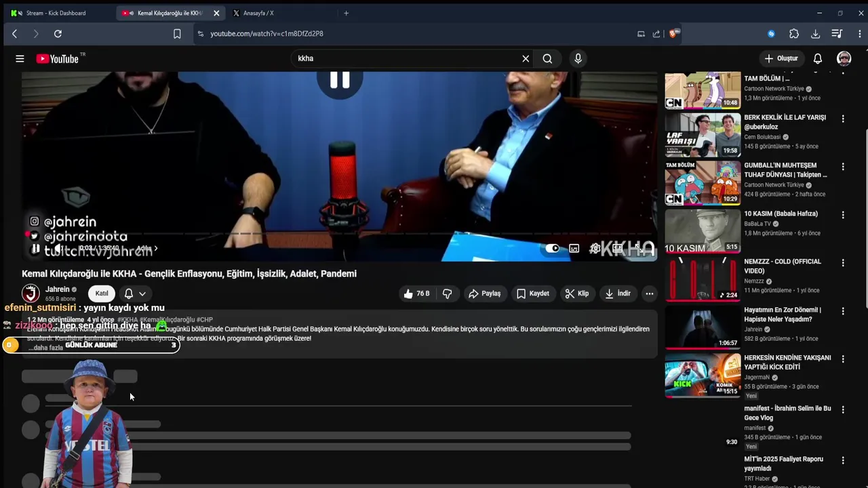868x488 pixels.
Task: Click the #KKHA hashtag in the description
Action: tap(127, 320)
